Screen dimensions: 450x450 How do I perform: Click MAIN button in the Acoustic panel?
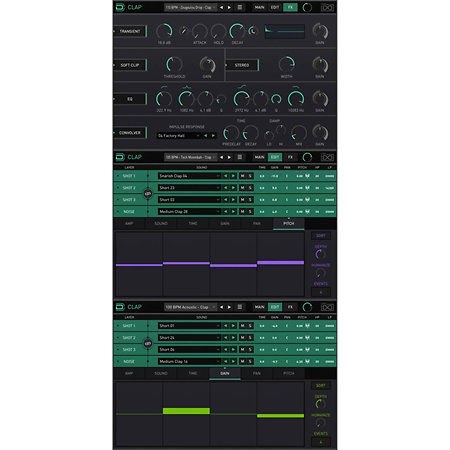pyautogui.click(x=259, y=307)
